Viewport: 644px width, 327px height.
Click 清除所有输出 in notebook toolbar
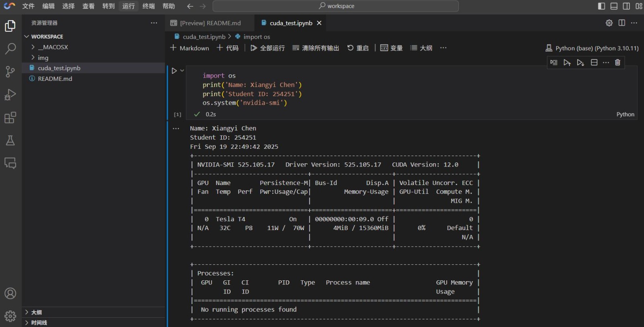coord(316,48)
